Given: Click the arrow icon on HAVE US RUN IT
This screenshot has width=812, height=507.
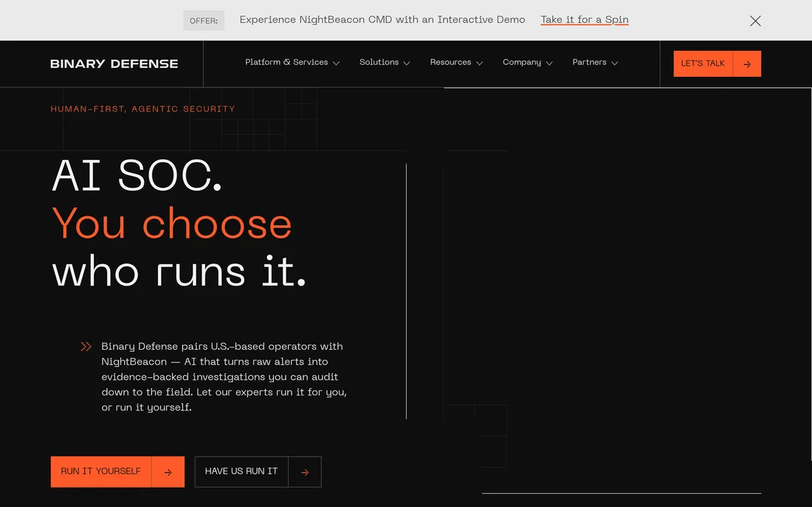Looking at the screenshot, I should tap(305, 472).
